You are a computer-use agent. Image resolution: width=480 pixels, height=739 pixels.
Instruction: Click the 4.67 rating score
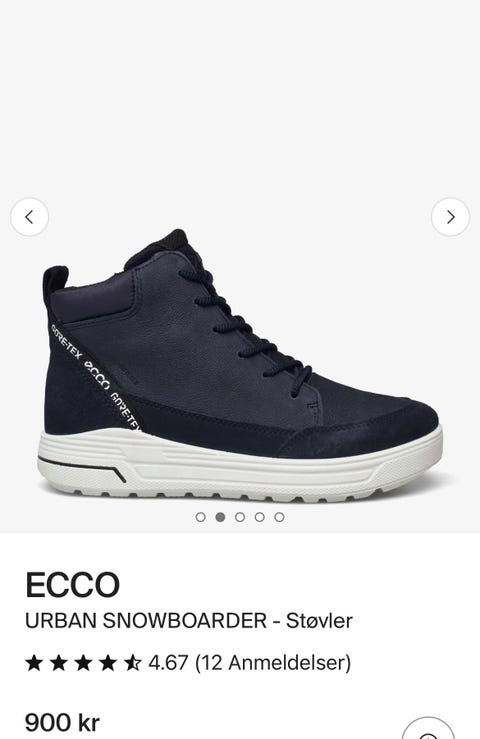point(168,663)
